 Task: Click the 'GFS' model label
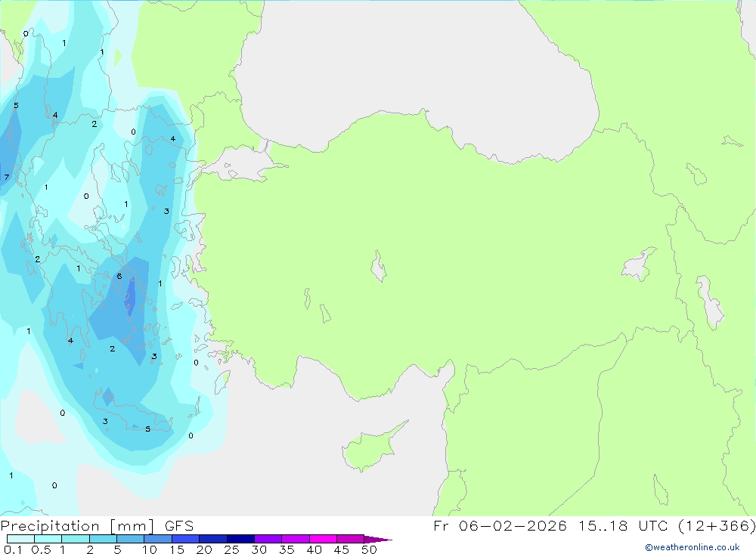[179, 526]
